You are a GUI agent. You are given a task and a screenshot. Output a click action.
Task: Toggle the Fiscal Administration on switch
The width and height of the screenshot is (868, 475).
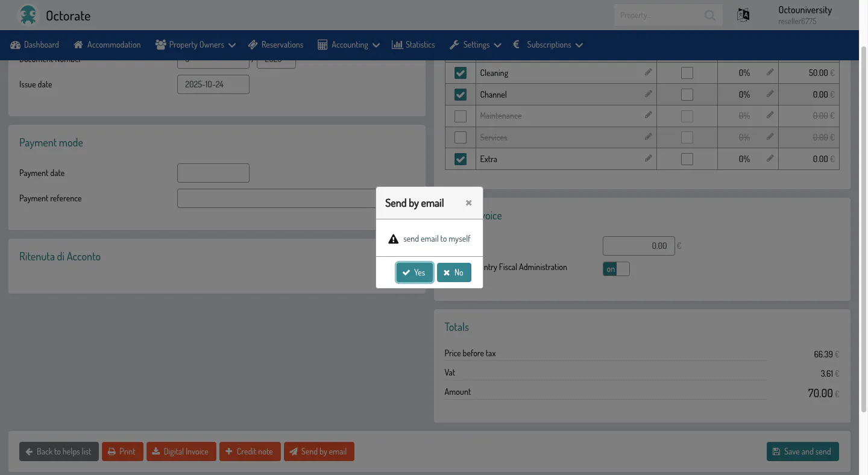click(616, 269)
